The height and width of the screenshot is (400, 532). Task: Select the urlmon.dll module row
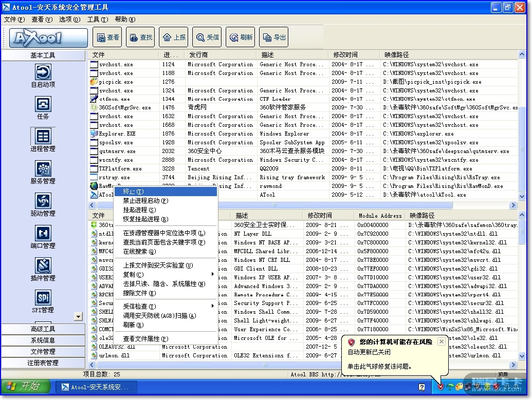(304, 355)
